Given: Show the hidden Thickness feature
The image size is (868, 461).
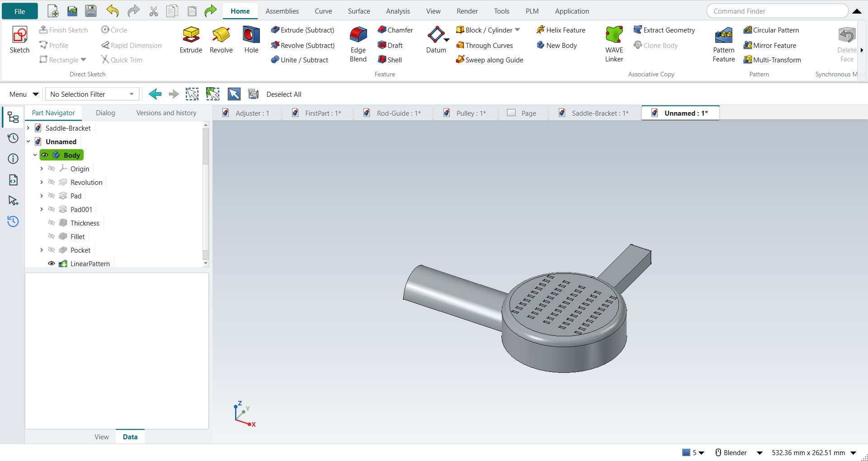Looking at the screenshot, I should pyautogui.click(x=52, y=223).
